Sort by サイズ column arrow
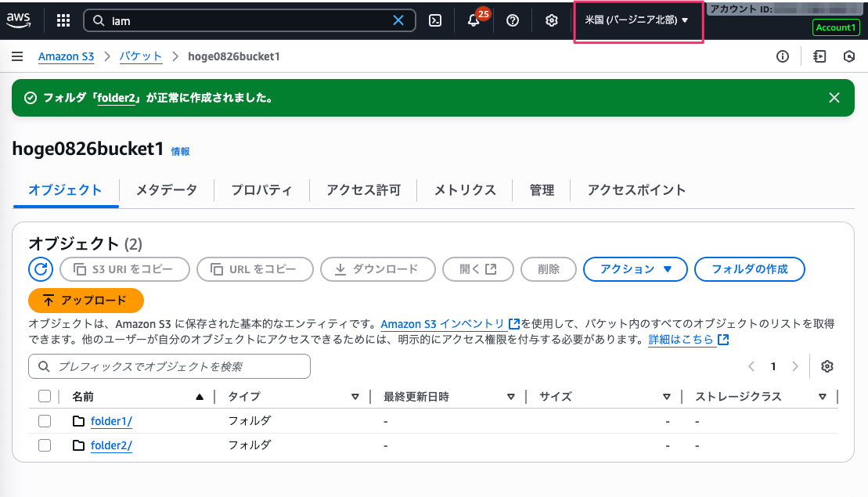 point(667,397)
